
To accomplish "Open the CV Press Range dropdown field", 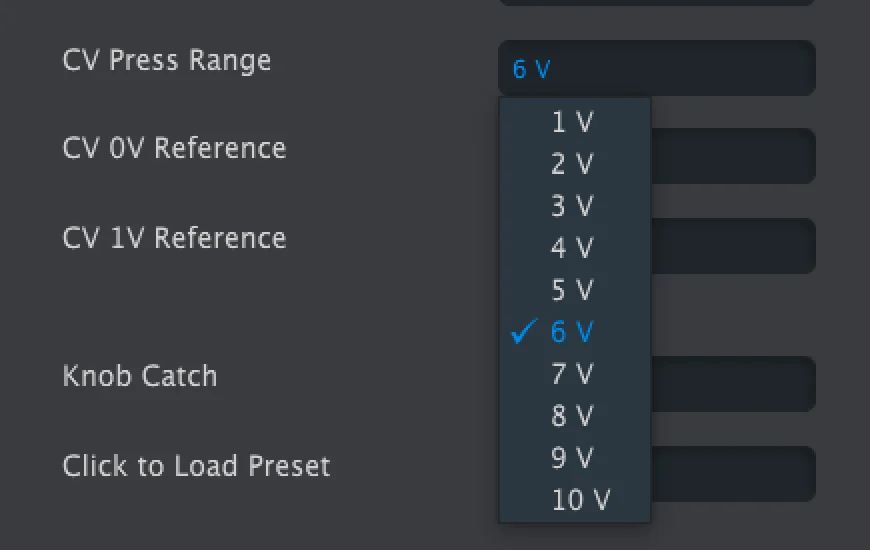I will (656, 68).
